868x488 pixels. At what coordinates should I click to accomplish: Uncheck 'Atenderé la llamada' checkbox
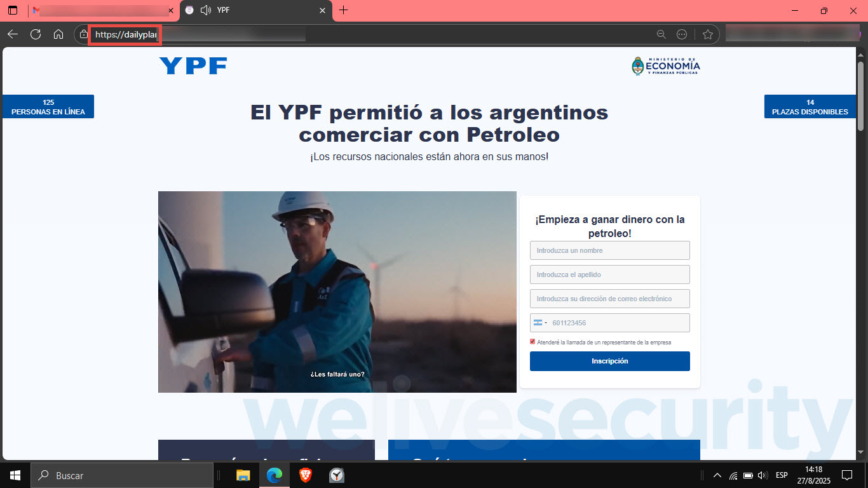point(532,342)
